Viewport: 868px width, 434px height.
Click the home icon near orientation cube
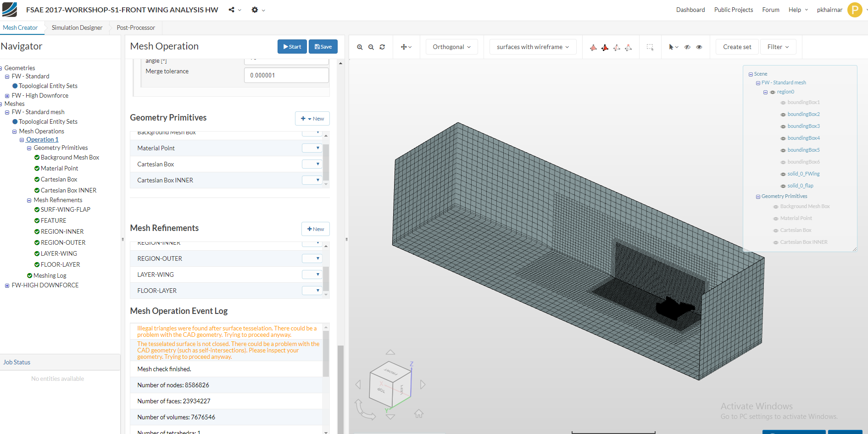click(419, 414)
